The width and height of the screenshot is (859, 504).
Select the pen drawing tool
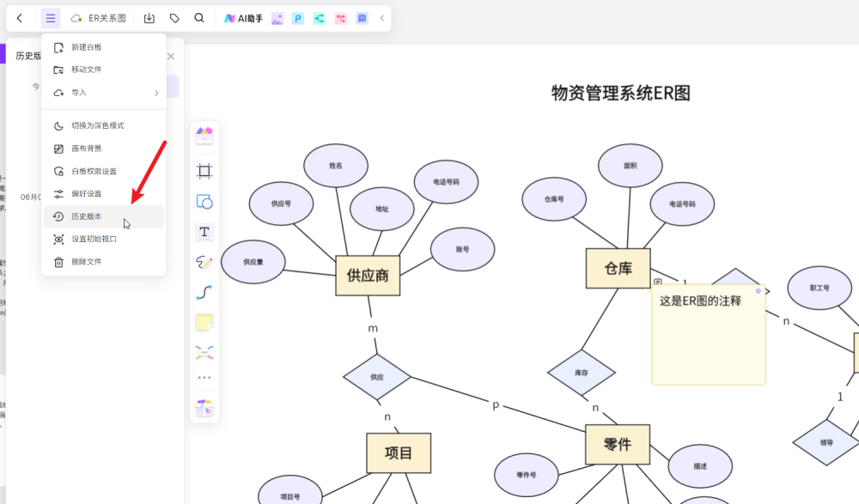(x=204, y=262)
